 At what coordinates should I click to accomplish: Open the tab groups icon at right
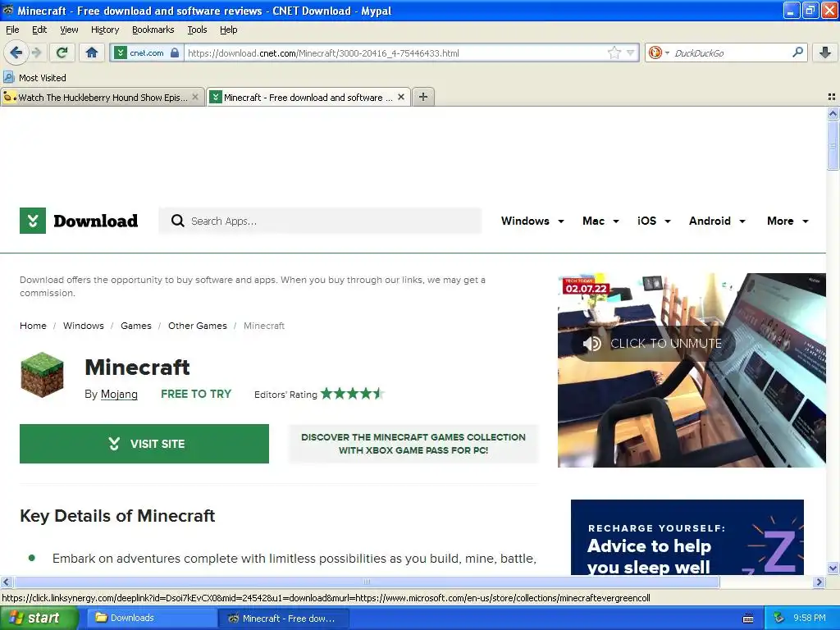click(x=832, y=97)
